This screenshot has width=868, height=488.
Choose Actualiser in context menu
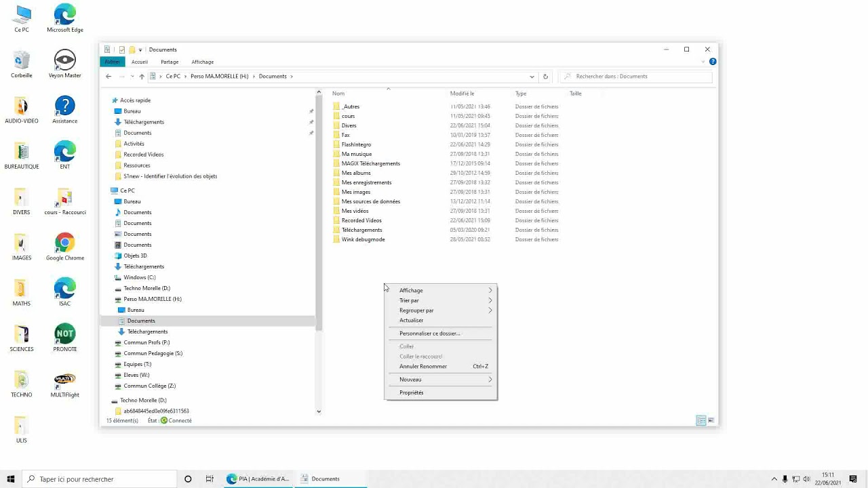coord(441,321)
